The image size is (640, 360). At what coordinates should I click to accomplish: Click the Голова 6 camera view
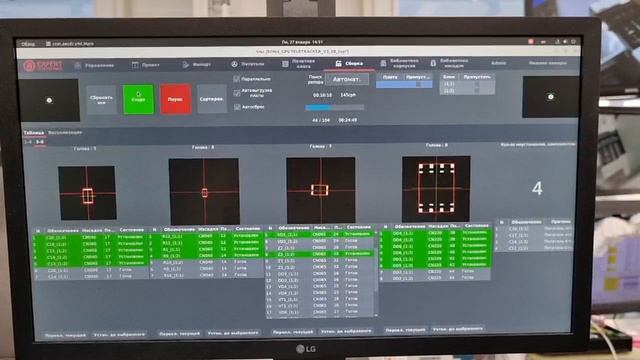pyautogui.click(x=204, y=191)
